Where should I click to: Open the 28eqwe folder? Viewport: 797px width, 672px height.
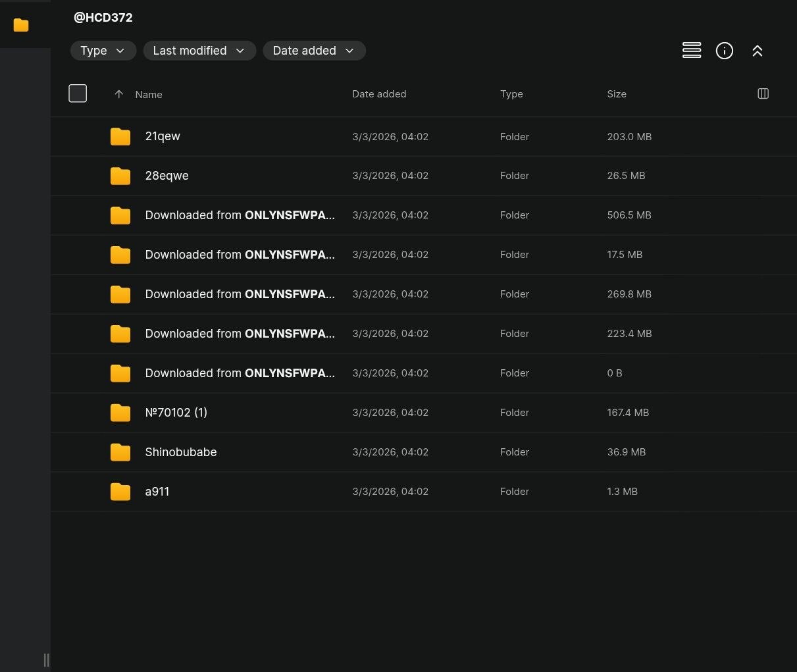point(167,176)
